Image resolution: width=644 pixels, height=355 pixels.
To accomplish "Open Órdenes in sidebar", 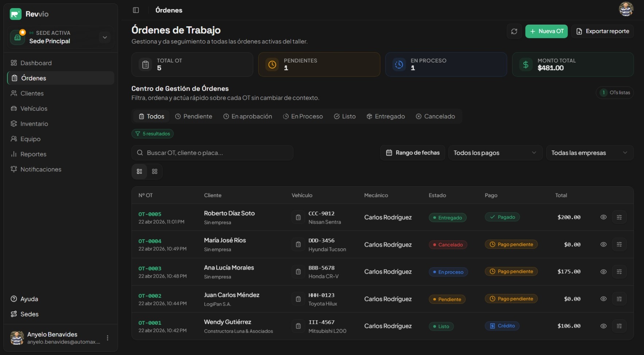I will point(61,78).
